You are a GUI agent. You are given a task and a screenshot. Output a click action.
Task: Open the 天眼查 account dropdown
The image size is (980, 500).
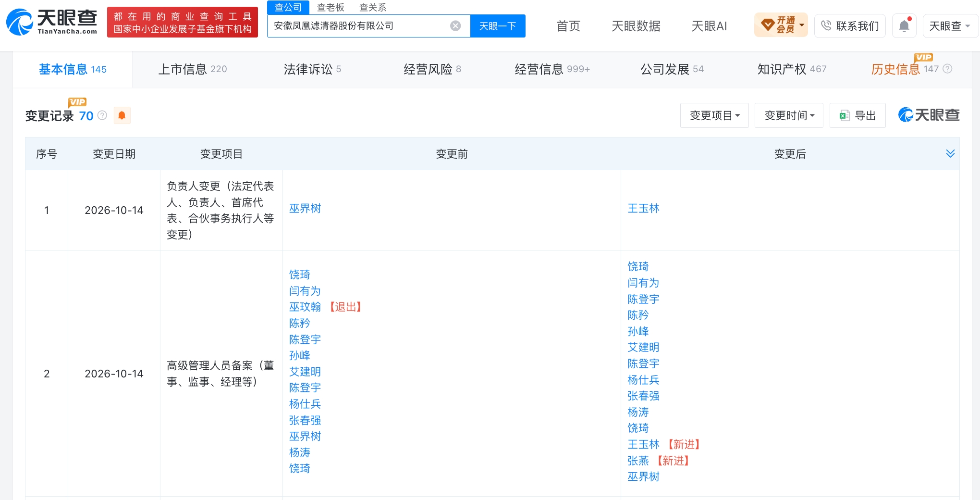pyautogui.click(x=950, y=26)
